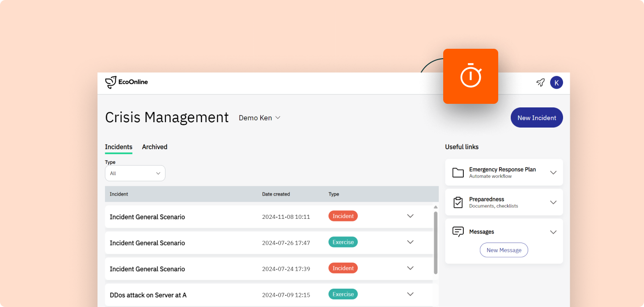Expand the Emergency Response Plan section
Image resolution: width=644 pixels, height=307 pixels.
(553, 172)
